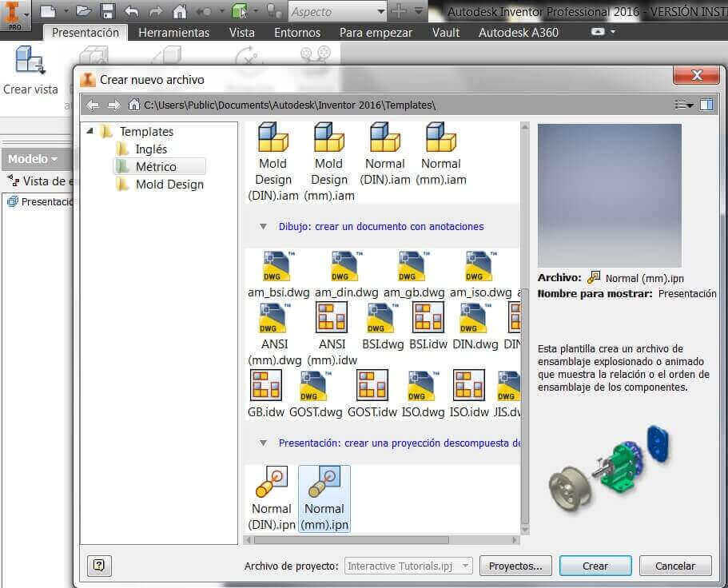Image resolution: width=728 pixels, height=588 pixels.
Task: Select the DIN.dwg template icon
Action: [x=475, y=326]
